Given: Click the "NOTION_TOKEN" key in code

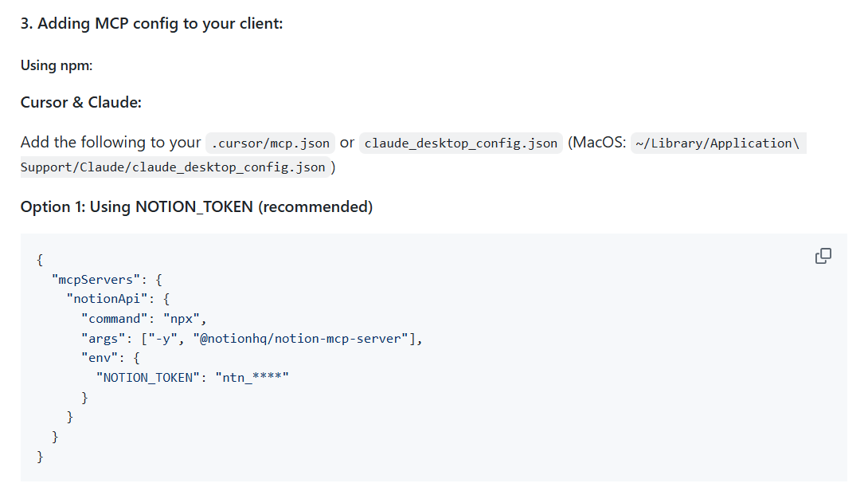Looking at the screenshot, I should (148, 378).
